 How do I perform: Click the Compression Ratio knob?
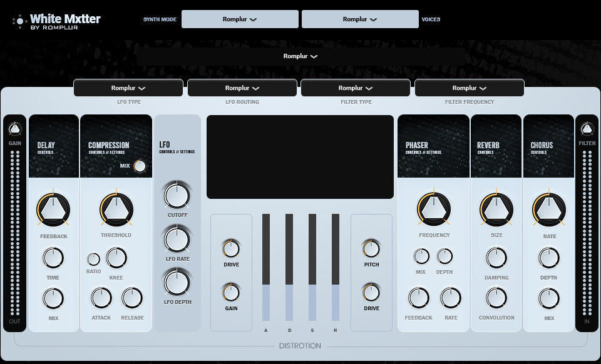[93, 260]
